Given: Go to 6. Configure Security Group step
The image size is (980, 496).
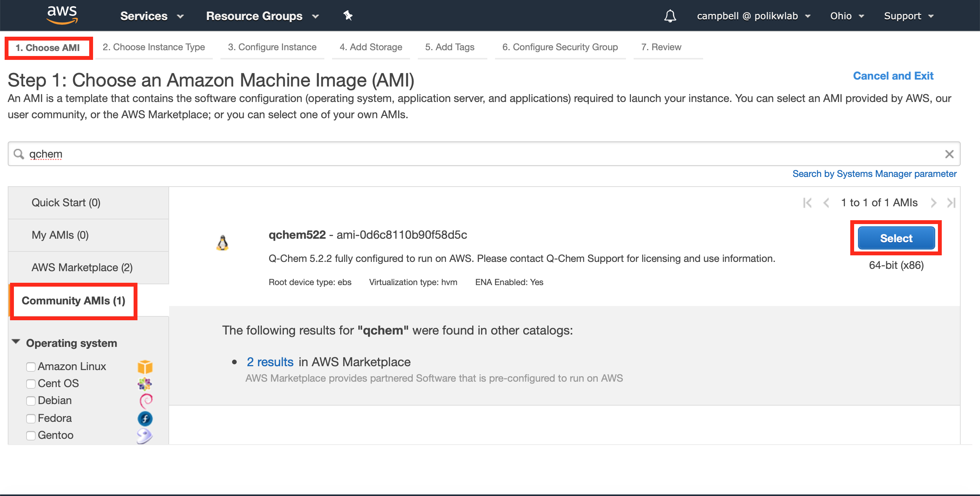Looking at the screenshot, I should point(560,47).
